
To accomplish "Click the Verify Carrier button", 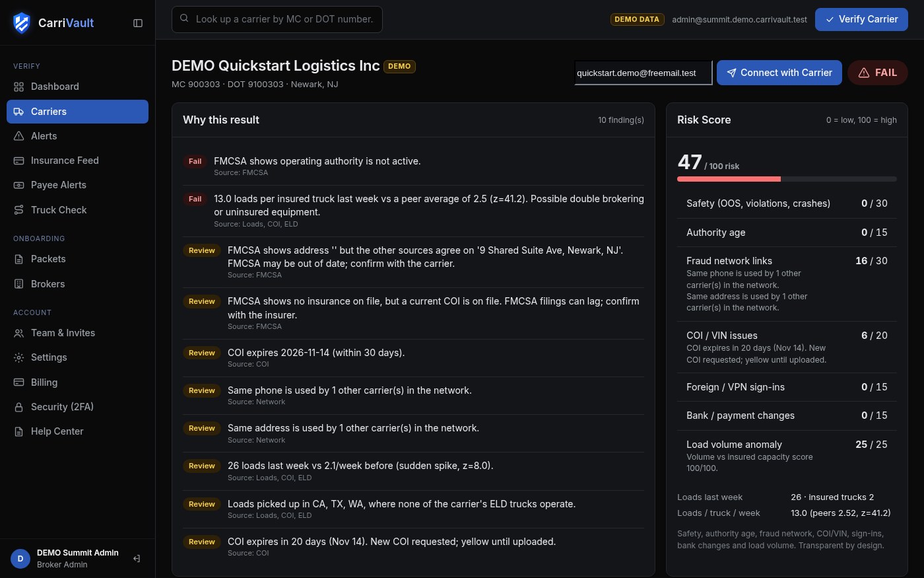I will coord(861,19).
